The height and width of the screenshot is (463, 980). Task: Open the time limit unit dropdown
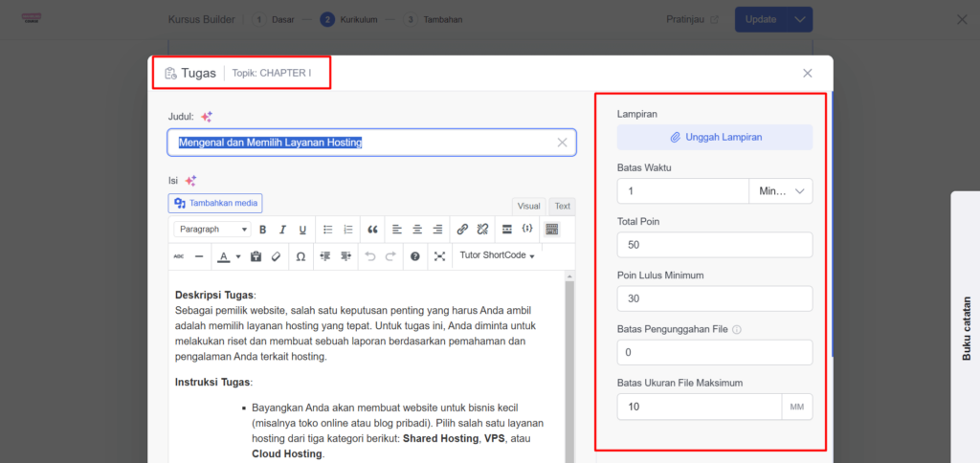tap(780, 191)
